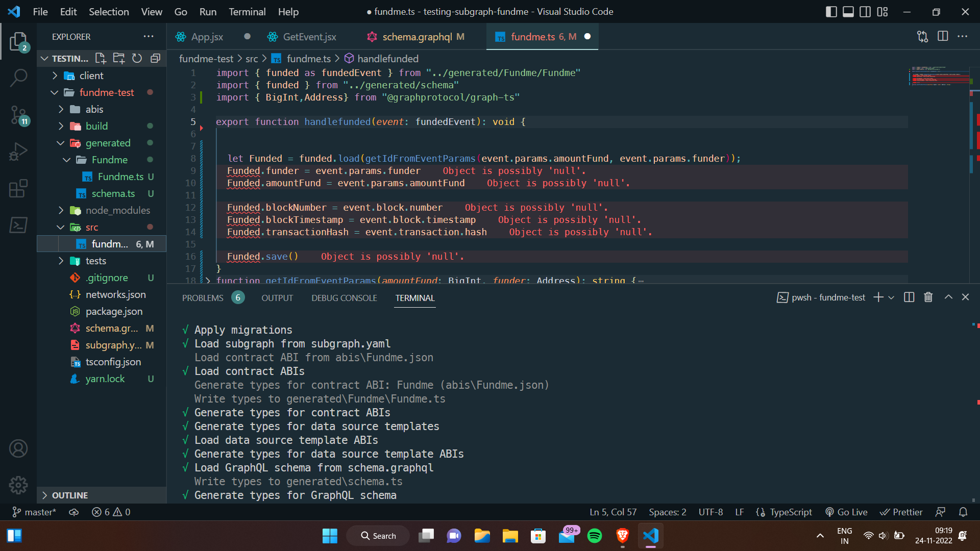Toggle the Secondary Side Bar
980x551 pixels.
[865, 11]
